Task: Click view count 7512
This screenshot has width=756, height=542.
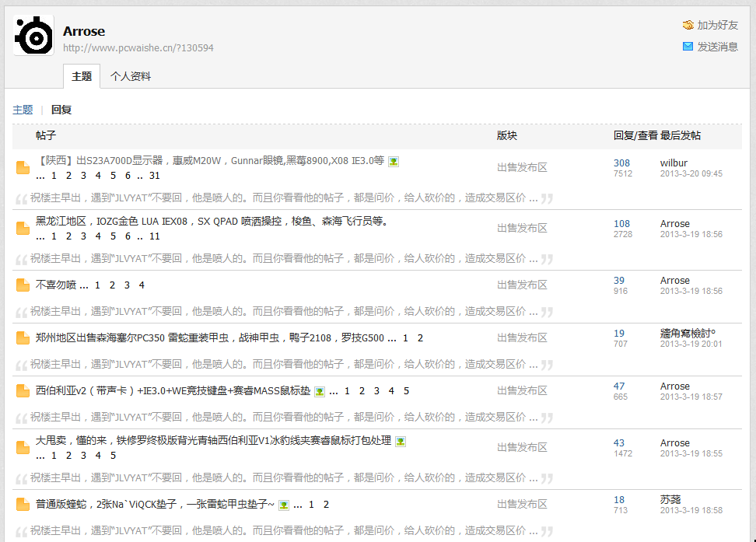Action: (623, 173)
